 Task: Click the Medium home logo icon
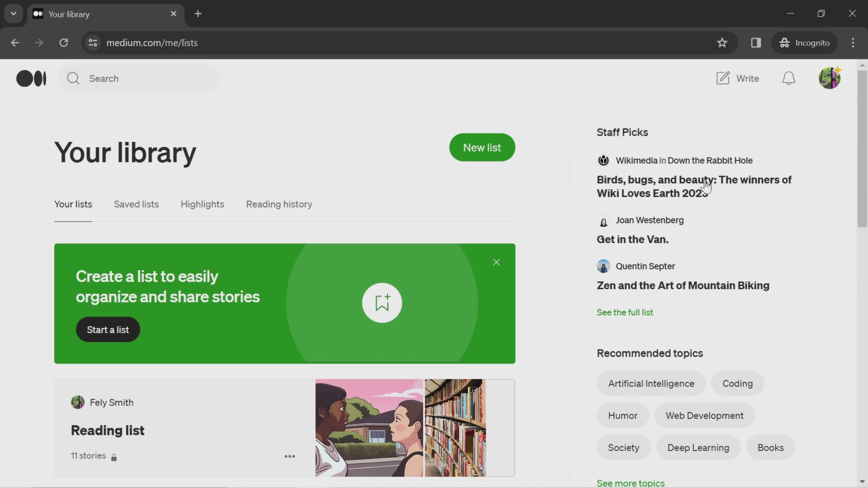[x=31, y=77]
